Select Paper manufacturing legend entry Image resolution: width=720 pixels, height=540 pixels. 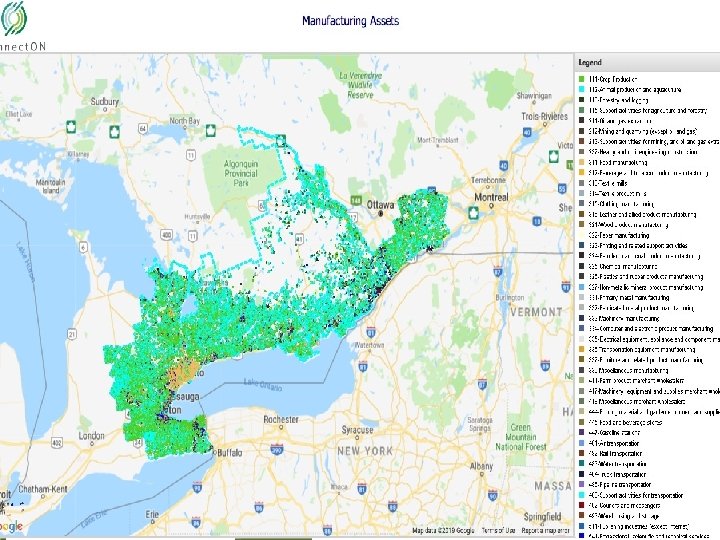pos(619,235)
